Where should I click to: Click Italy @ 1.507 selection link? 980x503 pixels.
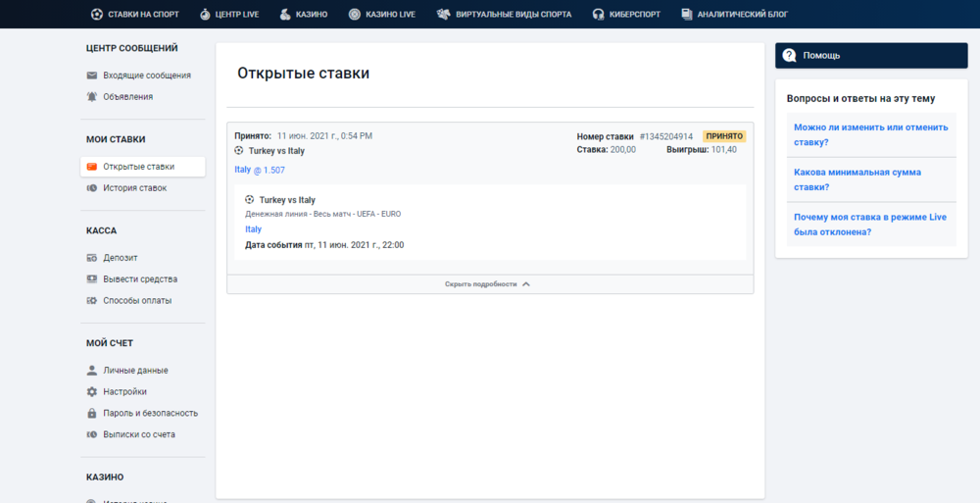tap(260, 170)
